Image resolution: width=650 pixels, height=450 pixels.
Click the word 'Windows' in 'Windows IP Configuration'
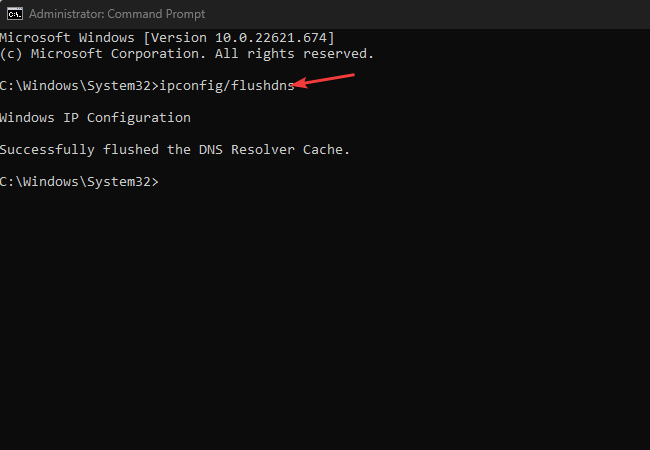click(27, 118)
